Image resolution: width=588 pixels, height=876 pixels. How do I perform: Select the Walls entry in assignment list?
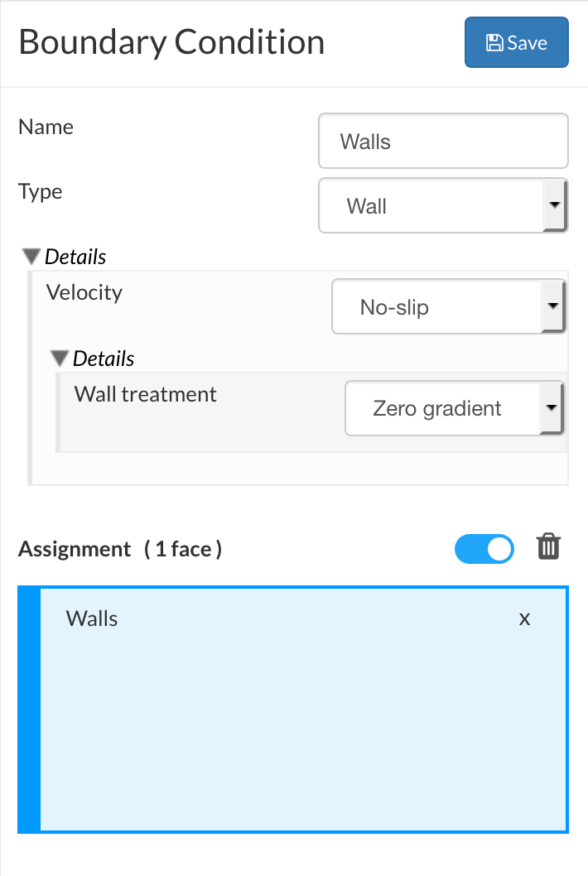coord(92,618)
